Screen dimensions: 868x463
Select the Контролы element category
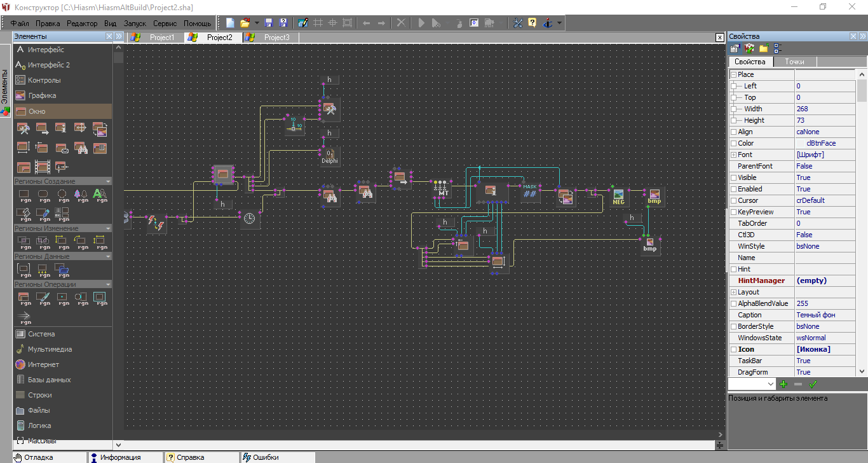click(62, 80)
